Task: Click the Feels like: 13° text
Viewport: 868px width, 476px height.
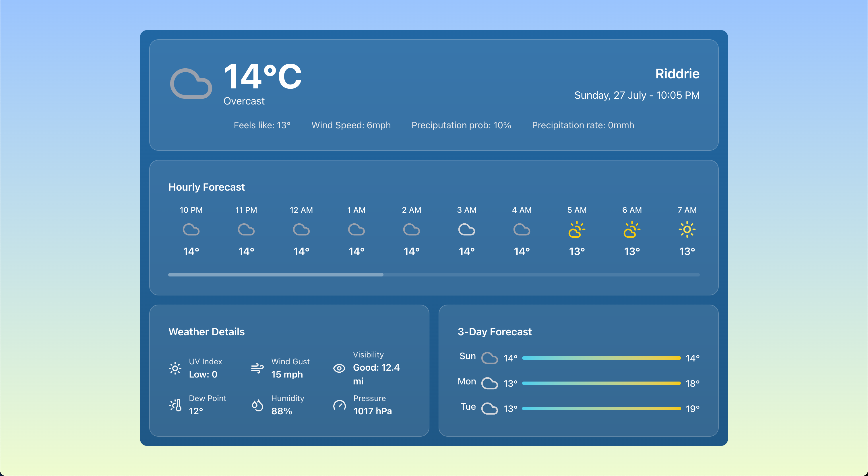Action: pyautogui.click(x=262, y=125)
